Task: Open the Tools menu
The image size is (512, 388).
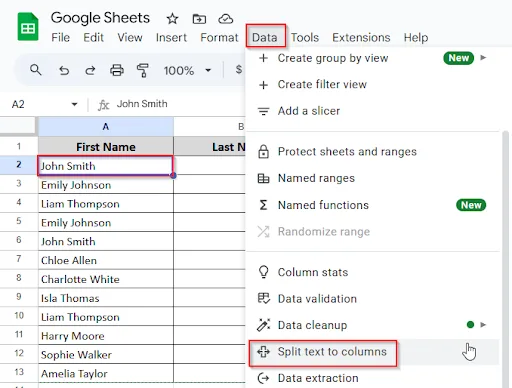Action: click(305, 37)
